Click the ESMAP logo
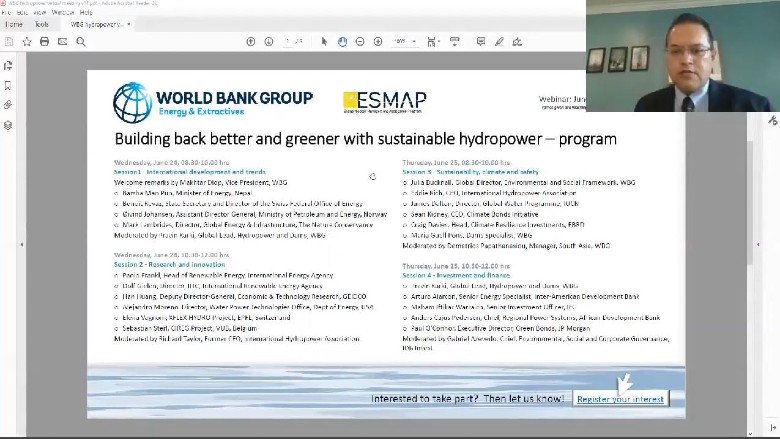 [385, 102]
